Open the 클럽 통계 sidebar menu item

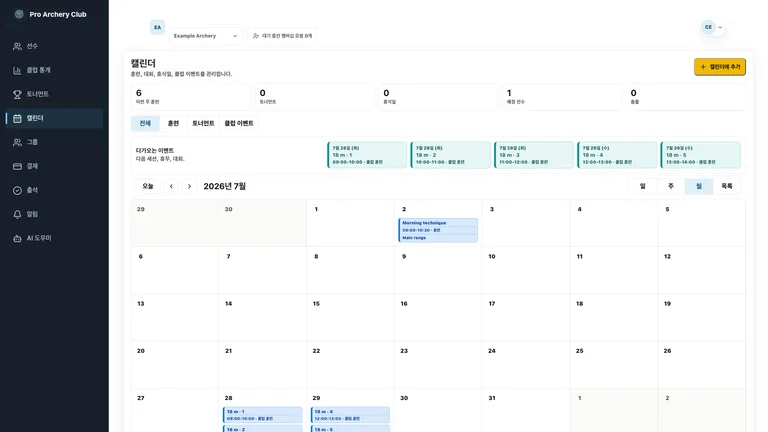54,70
